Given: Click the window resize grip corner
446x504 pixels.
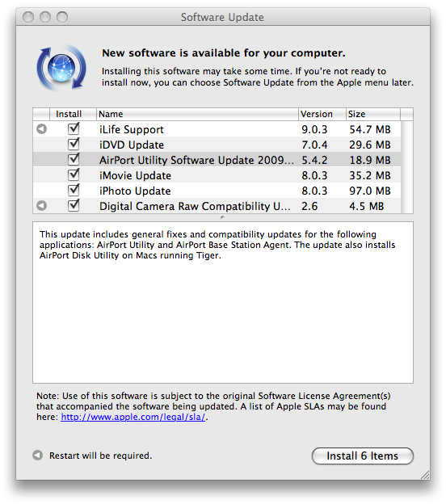Looking at the screenshot, I should (x=425, y=475).
